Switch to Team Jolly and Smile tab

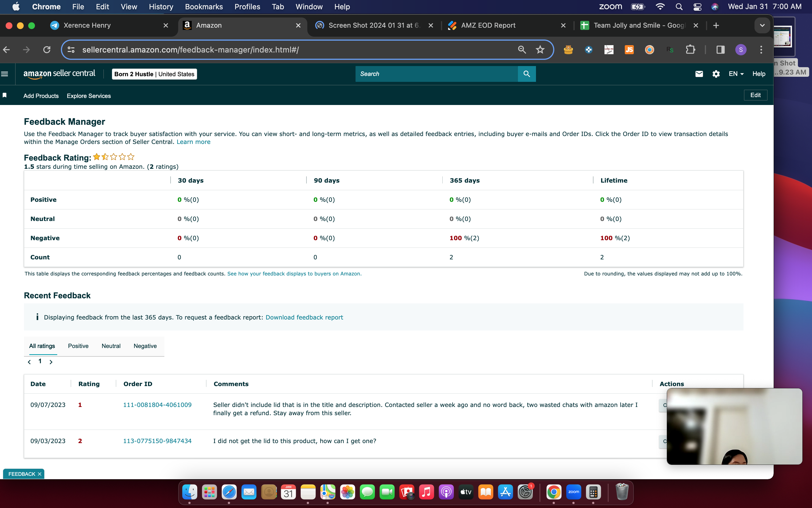click(640, 25)
